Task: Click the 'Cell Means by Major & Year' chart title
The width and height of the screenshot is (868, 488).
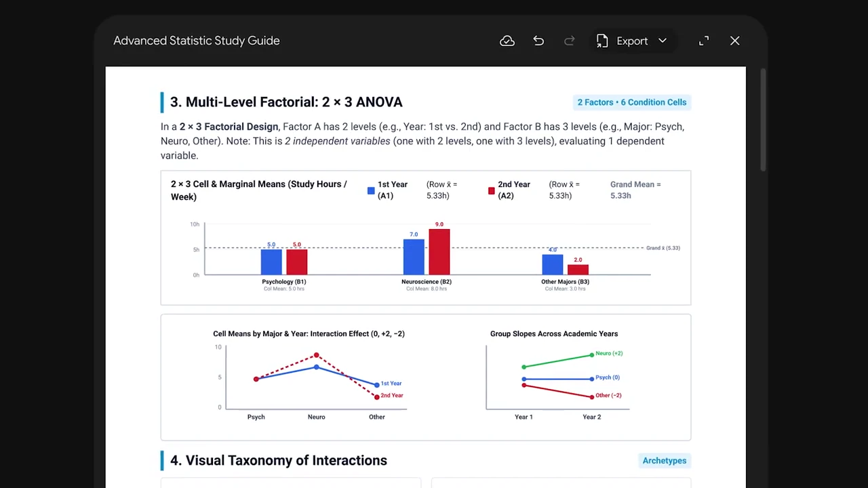Action: click(x=309, y=333)
